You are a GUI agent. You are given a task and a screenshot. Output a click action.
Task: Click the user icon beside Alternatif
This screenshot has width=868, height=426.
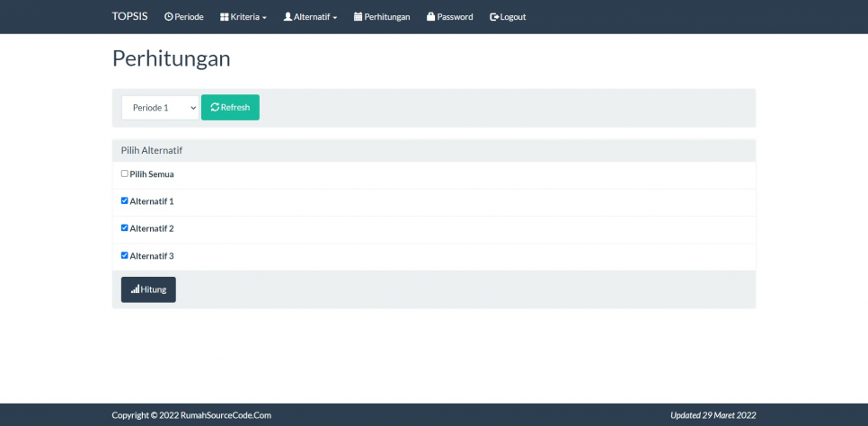click(x=288, y=17)
